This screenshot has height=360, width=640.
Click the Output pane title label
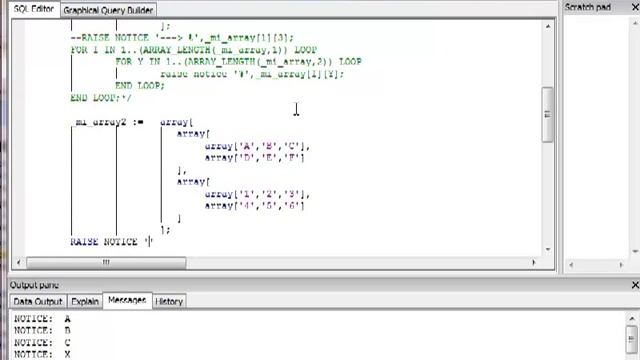tap(34, 285)
